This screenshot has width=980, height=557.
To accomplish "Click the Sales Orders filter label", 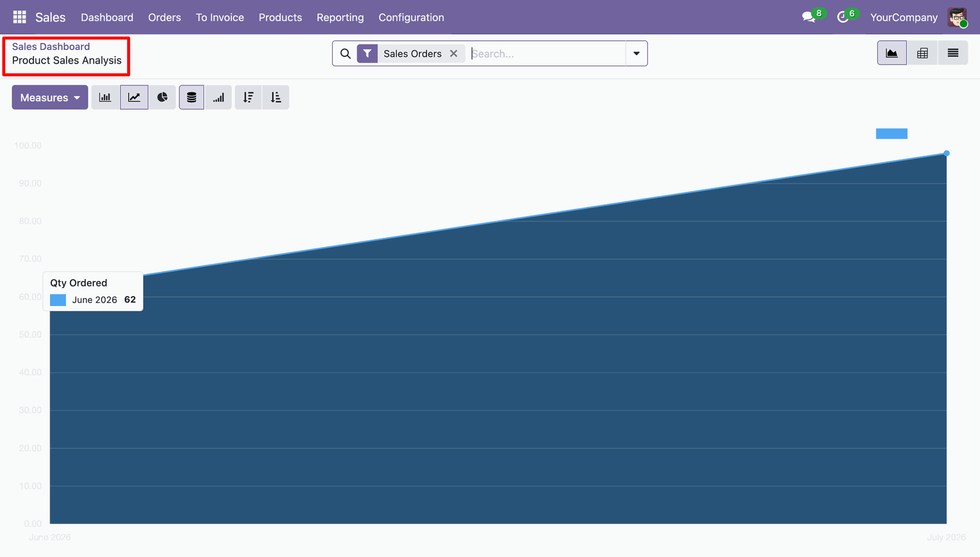I will coord(412,54).
